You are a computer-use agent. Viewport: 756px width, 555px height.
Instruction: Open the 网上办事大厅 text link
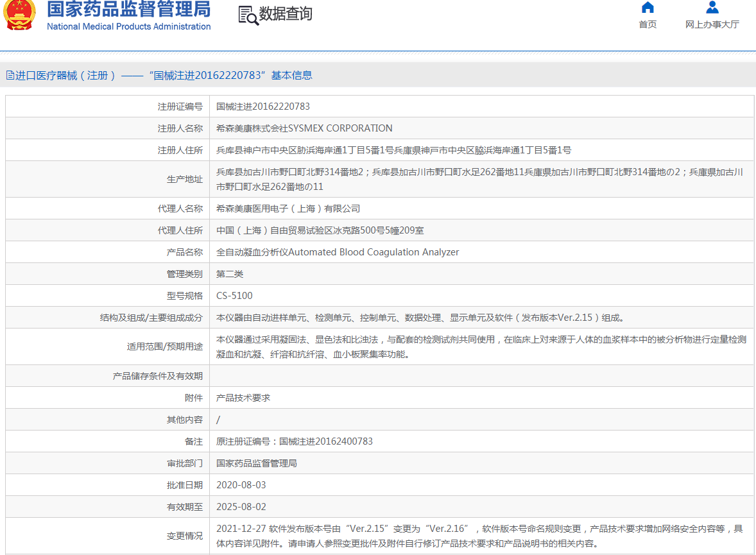point(712,24)
